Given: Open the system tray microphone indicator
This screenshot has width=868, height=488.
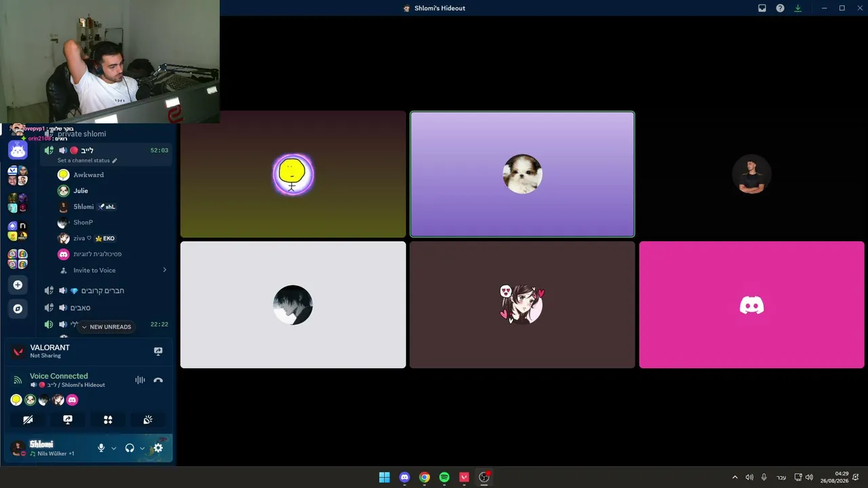Looking at the screenshot, I should 764,477.
